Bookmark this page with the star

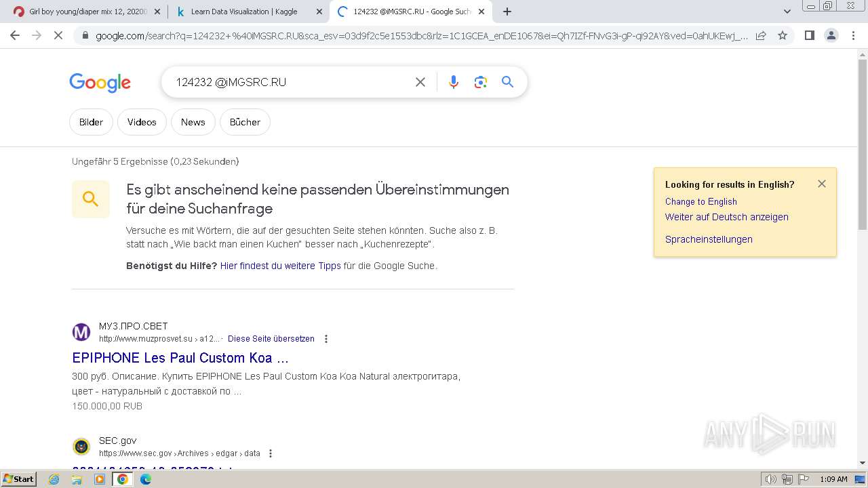point(783,36)
